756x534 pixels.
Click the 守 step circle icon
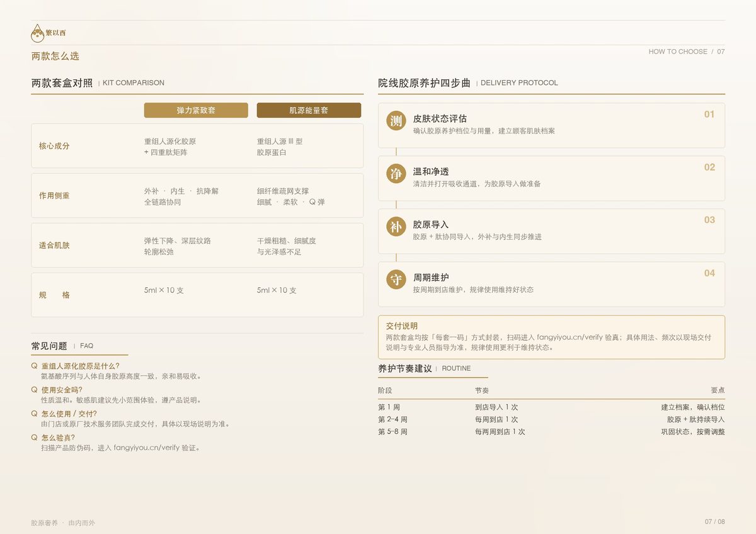tap(396, 280)
